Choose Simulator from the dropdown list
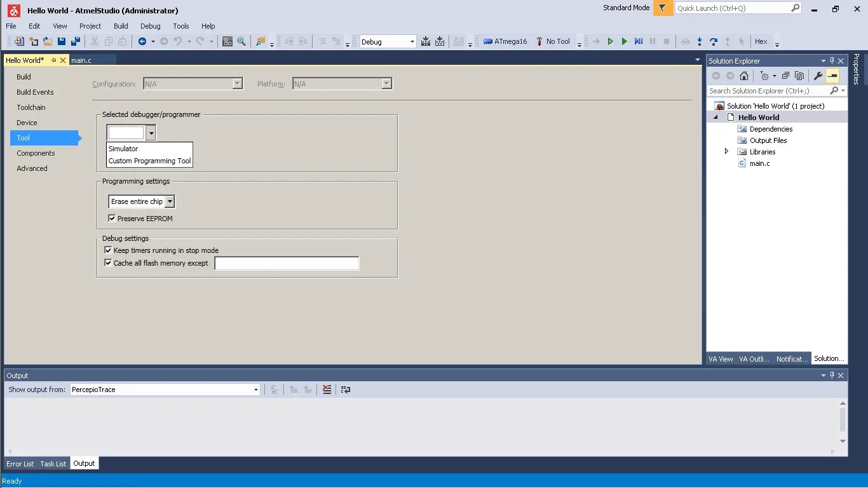 (149, 149)
